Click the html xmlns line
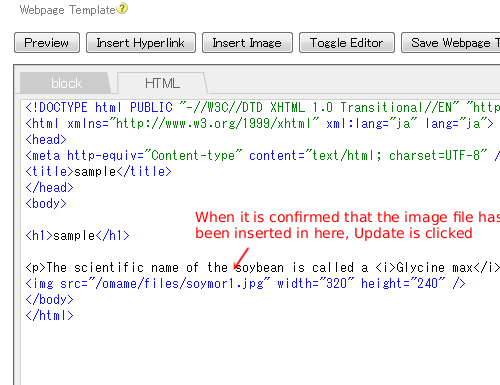The height and width of the screenshot is (385, 500). (259, 124)
